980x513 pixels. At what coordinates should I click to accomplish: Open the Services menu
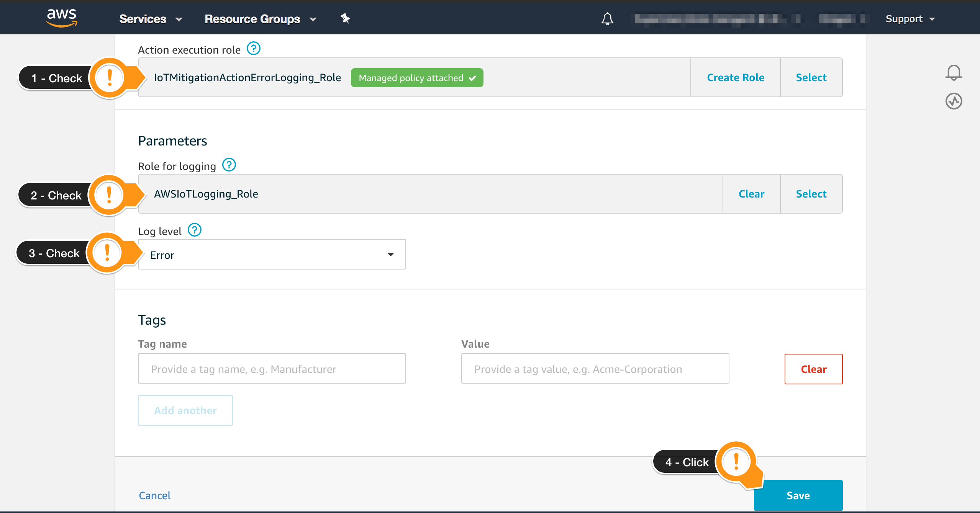[x=151, y=19]
